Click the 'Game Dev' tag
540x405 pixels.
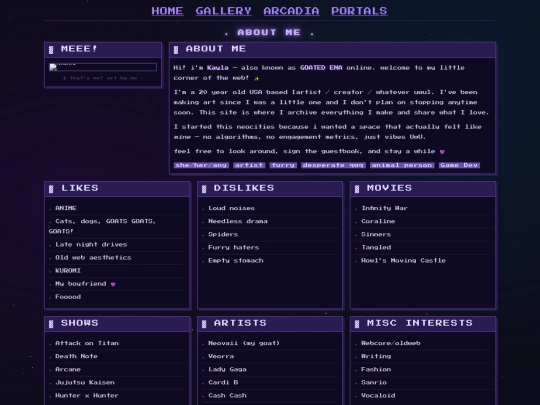(459, 165)
